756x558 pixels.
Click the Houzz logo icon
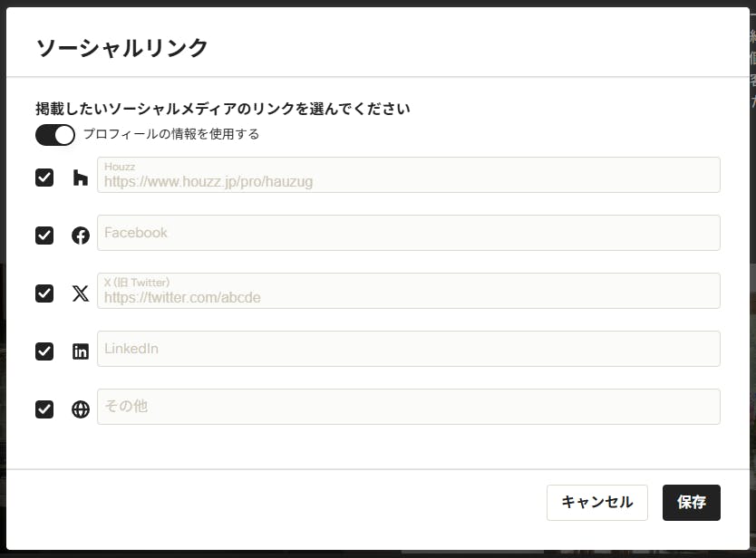click(x=81, y=178)
